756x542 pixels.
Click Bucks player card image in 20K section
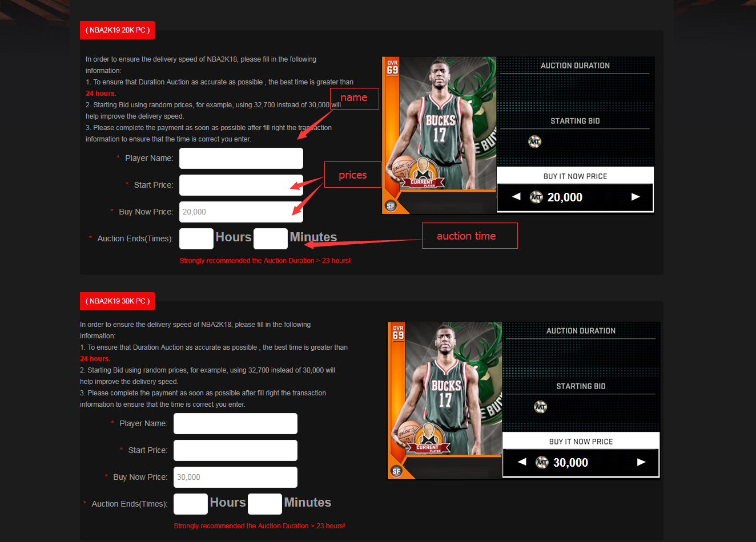click(439, 135)
